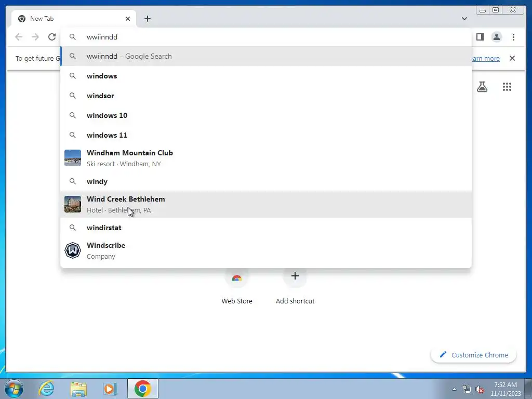This screenshot has width=532, height=399.
Task: Open Customize Chrome
Action: [x=474, y=355]
